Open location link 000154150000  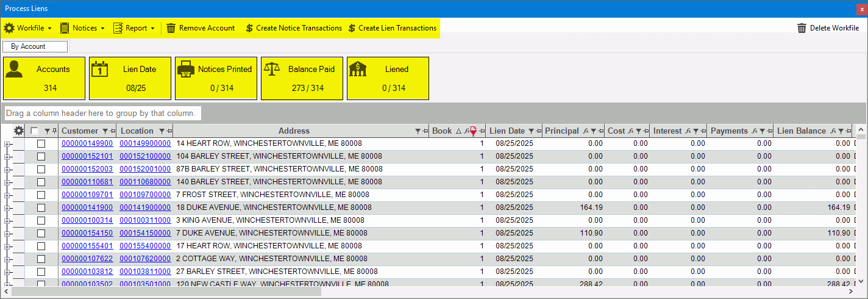tap(145, 233)
